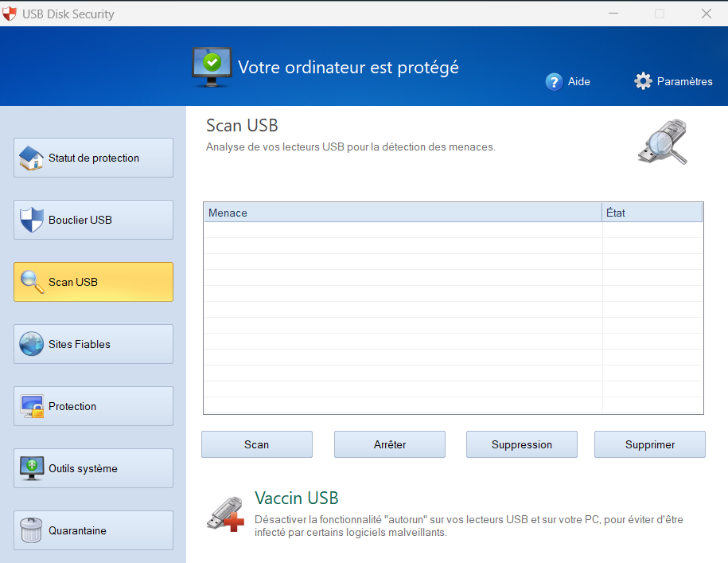
Task: Click the globe icon for Sites Fiables
Action: (32, 344)
